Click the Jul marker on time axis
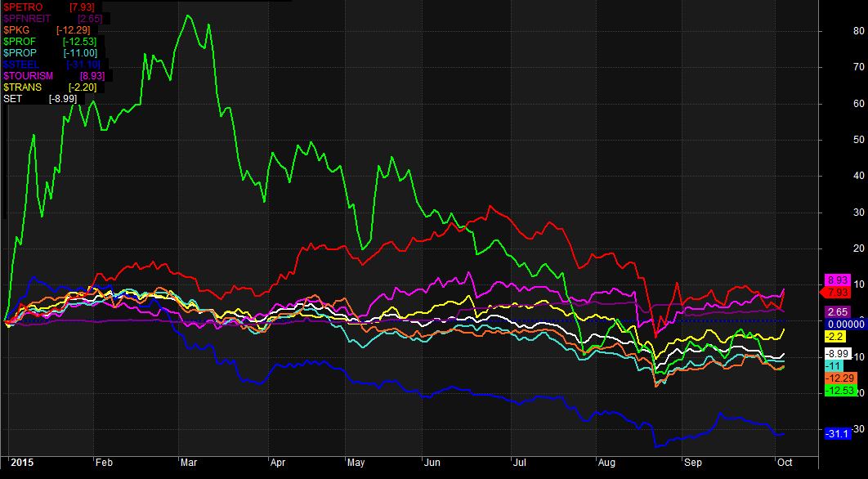The image size is (868, 479). tap(519, 463)
